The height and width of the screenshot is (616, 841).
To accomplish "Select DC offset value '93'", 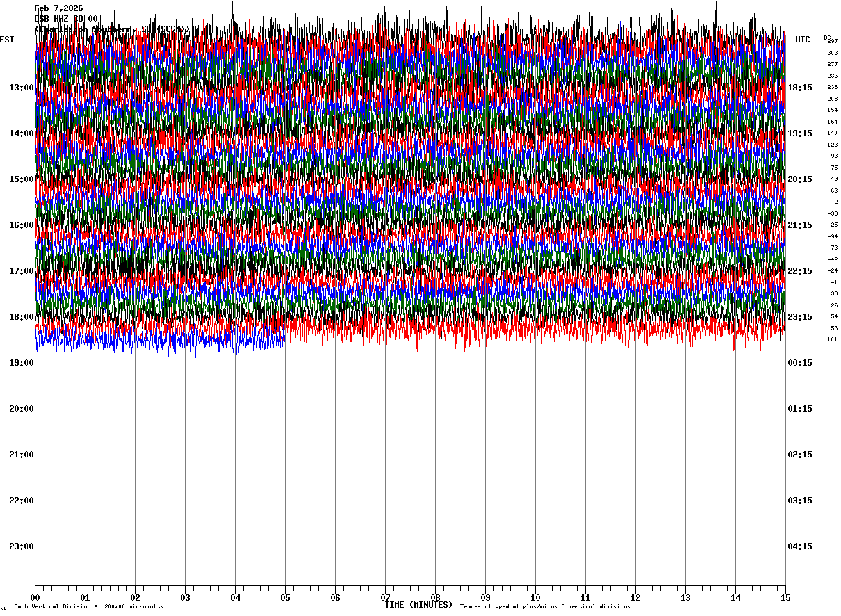I will [834, 156].
